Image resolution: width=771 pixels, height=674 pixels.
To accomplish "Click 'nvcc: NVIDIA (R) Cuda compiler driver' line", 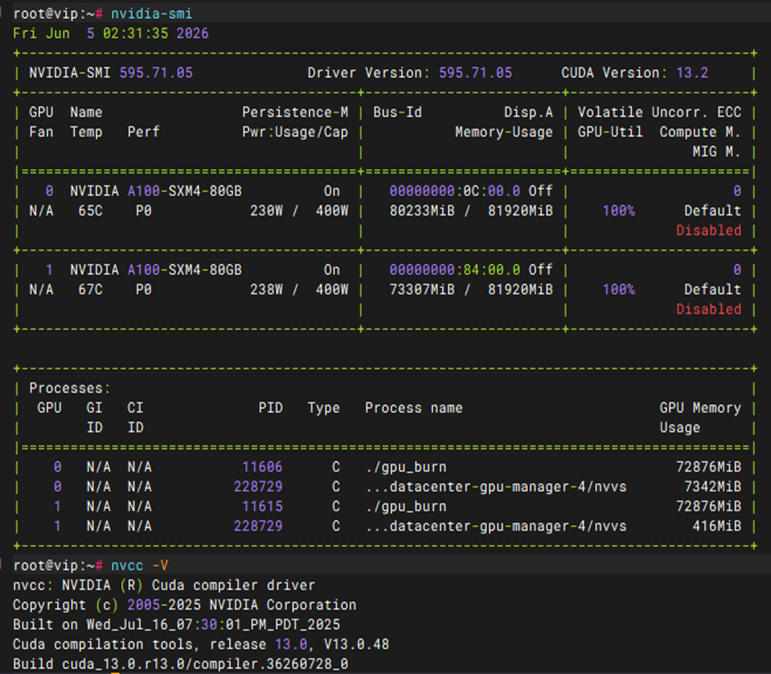I will point(164,585).
